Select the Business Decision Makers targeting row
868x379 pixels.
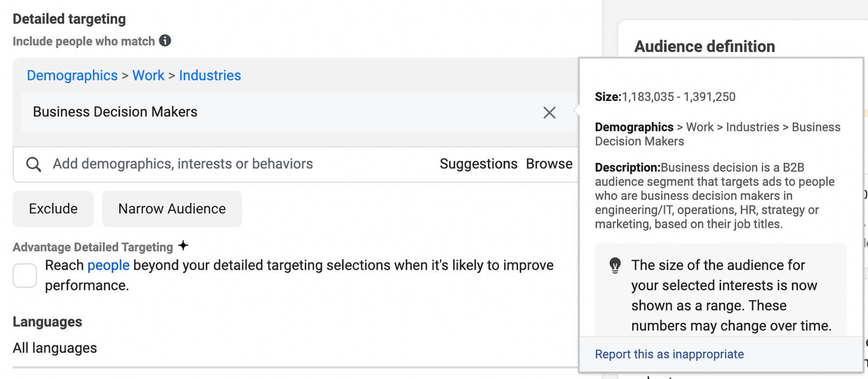pyautogui.click(x=271, y=112)
